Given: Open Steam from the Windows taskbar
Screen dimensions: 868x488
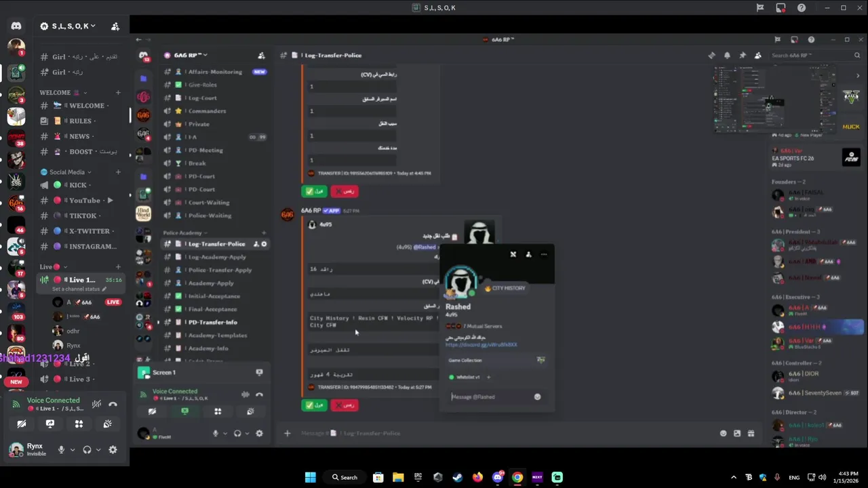Looking at the screenshot, I should (458, 477).
